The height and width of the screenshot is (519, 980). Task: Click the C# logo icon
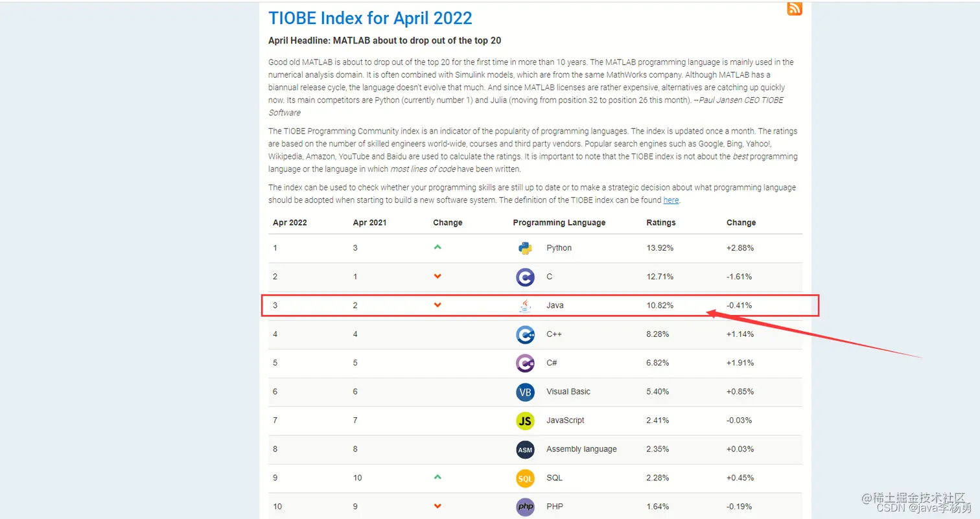(x=525, y=363)
